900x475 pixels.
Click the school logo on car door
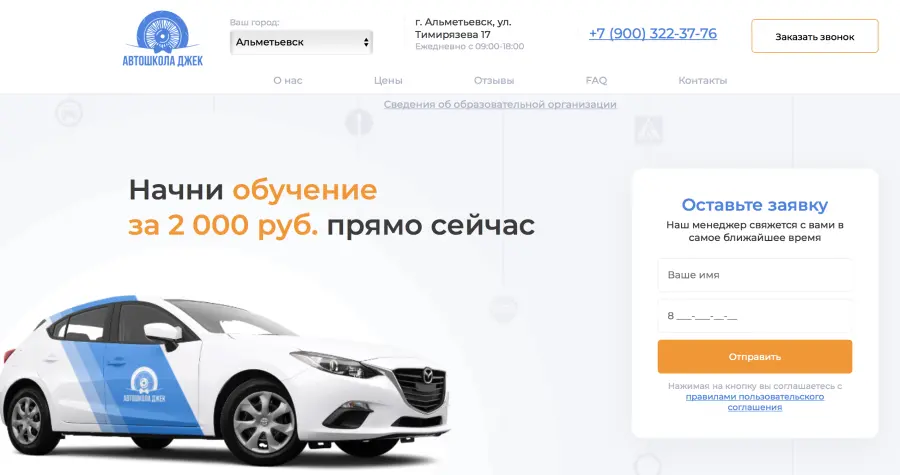pos(144,385)
